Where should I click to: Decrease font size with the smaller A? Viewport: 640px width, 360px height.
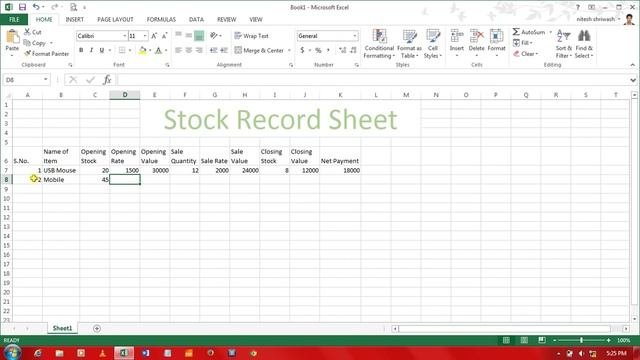click(x=164, y=36)
